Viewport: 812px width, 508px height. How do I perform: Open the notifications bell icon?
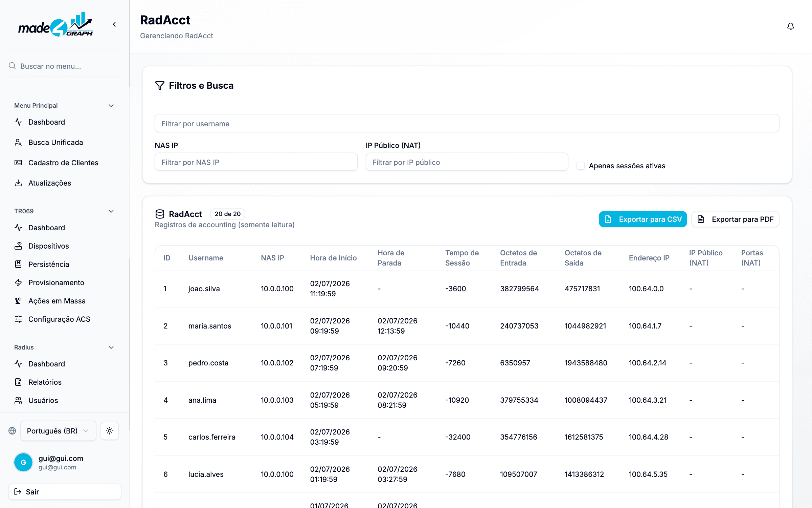pyautogui.click(x=790, y=26)
